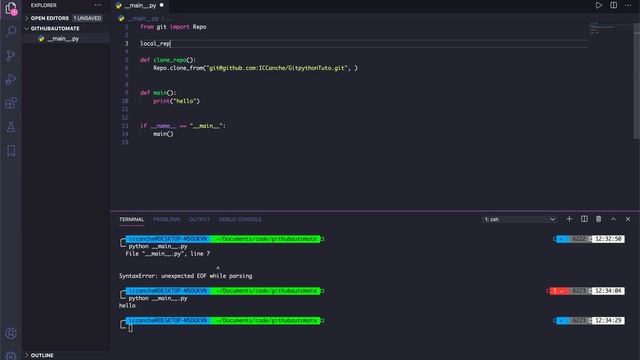
Task: Split the terminal panel
Action: pos(584,219)
